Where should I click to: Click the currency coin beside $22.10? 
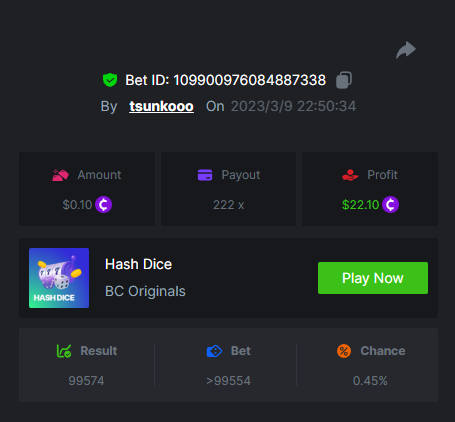pos(390,205)
